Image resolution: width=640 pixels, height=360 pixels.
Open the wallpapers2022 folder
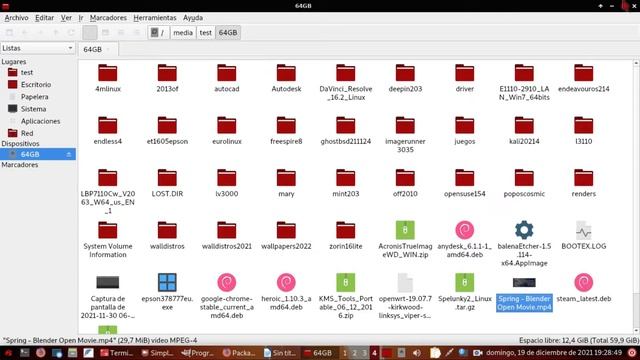286,231
